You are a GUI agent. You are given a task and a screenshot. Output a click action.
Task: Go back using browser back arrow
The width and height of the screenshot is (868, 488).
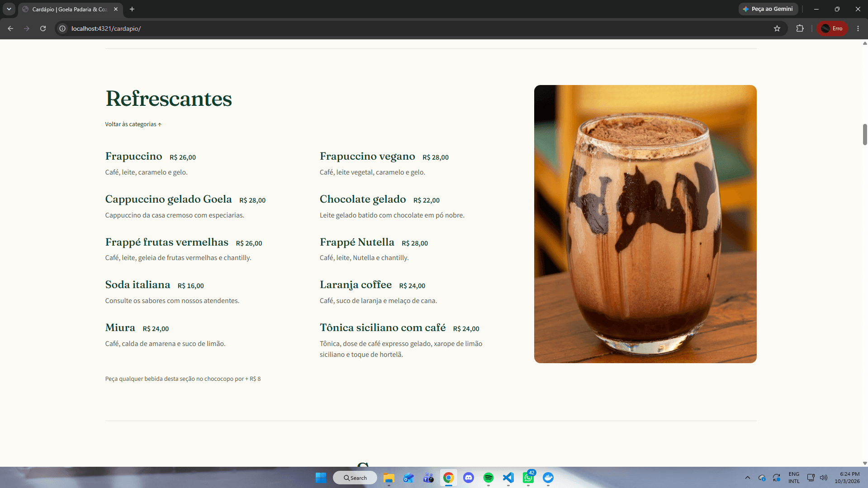[10, 28]
